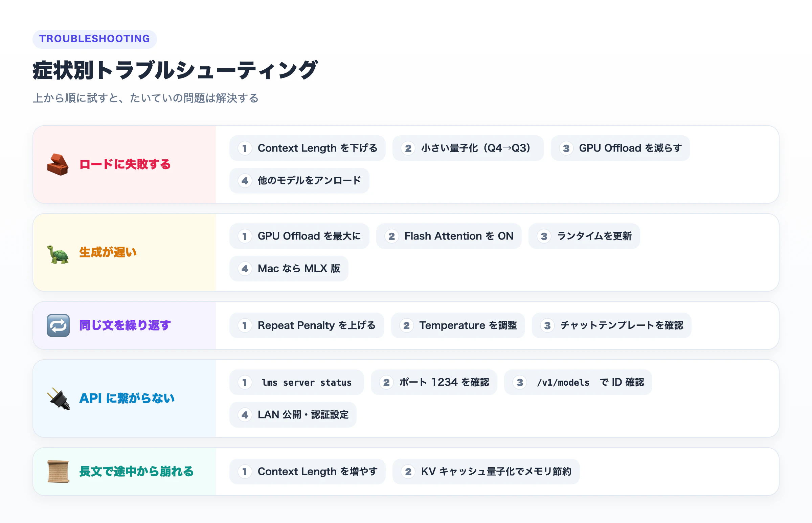Select the GPU Offload を減らす chip
The width and height of the screenshot is (812, 523).
point(620,148)
